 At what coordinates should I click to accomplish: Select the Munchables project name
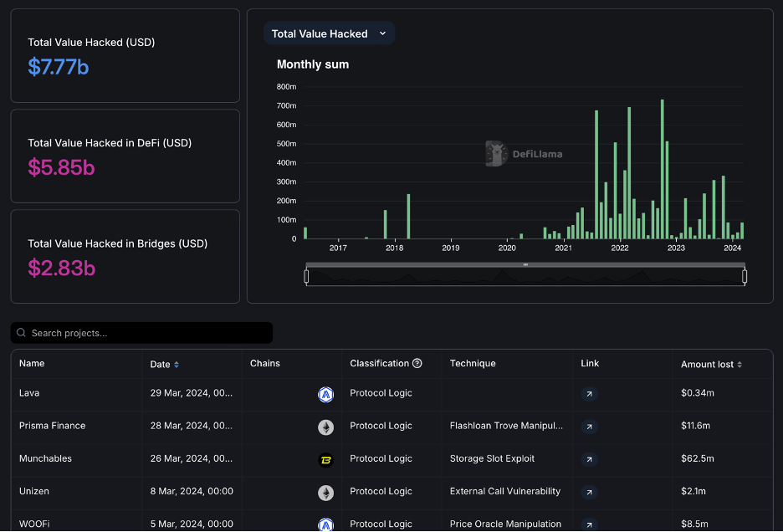[45, 458]
